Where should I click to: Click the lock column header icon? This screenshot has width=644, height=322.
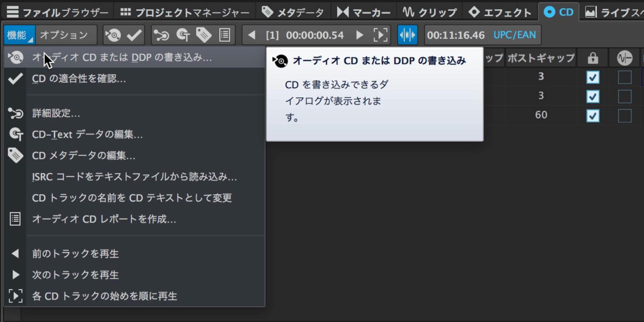tap(593, 58)
